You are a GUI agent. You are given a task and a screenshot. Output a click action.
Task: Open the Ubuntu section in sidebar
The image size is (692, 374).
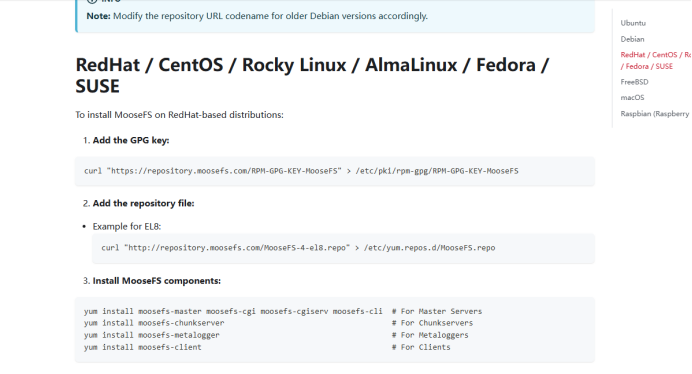coord(633,23)
